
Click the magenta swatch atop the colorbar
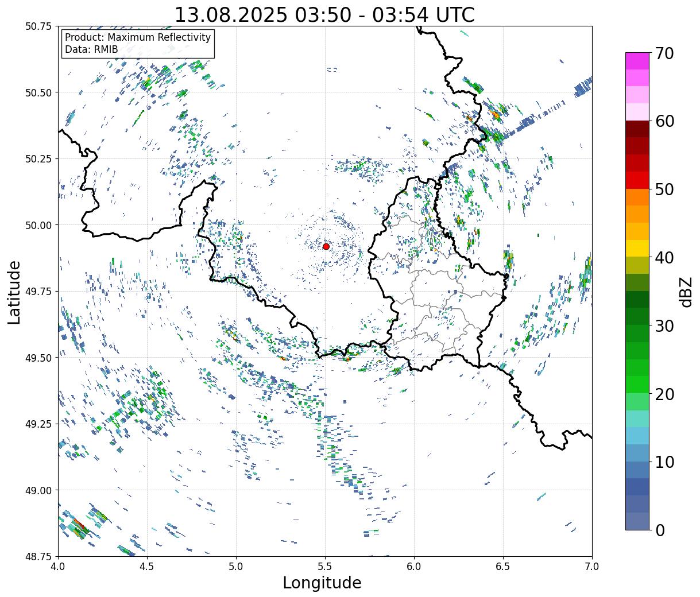tap(637, 61)
